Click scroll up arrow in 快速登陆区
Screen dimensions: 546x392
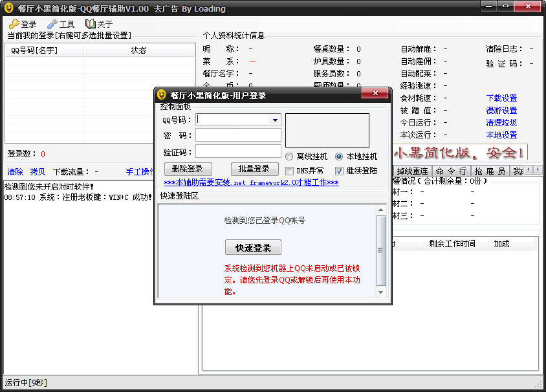tap(380, 210)
